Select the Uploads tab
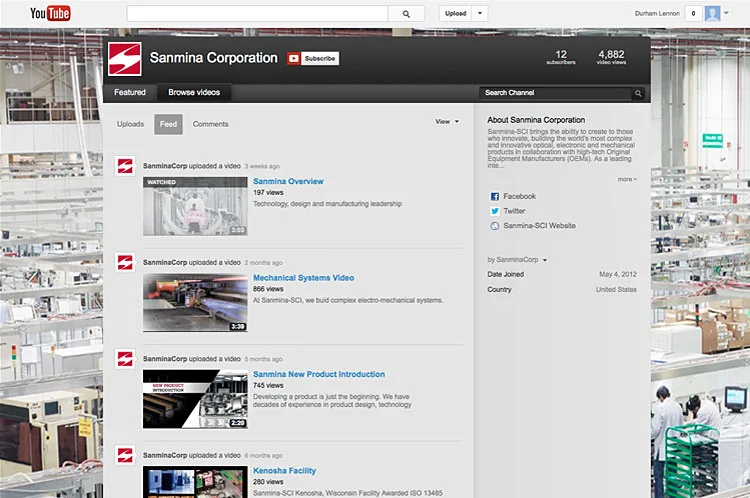Screen dimensions: 750x498 130,124
